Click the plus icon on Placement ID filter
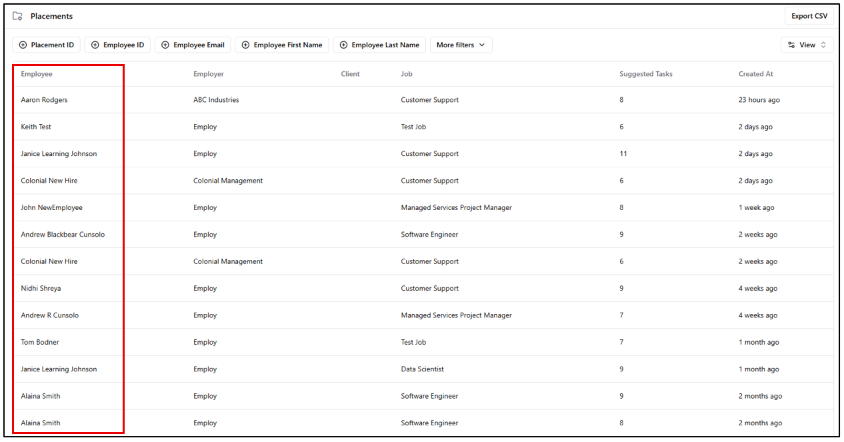 (24, 45)
